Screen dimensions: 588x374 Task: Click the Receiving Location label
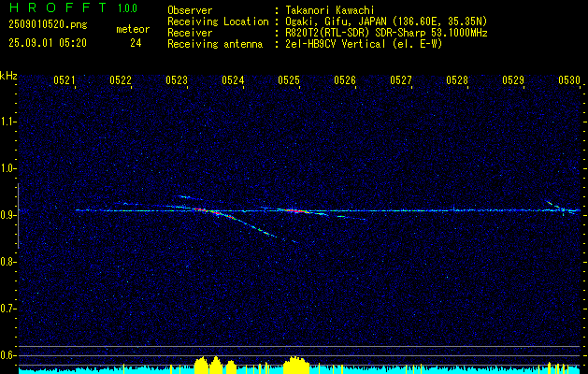(x=218, y=22)
